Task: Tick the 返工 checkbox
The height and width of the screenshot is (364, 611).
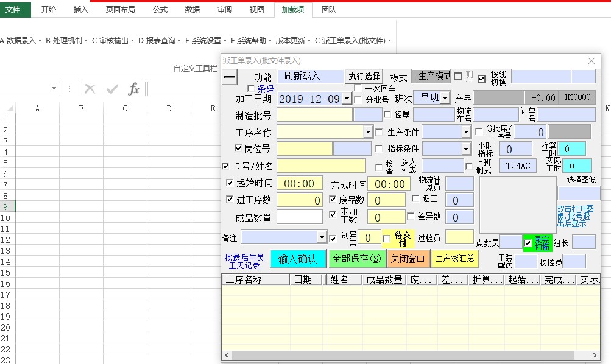Action: (415, 198)
